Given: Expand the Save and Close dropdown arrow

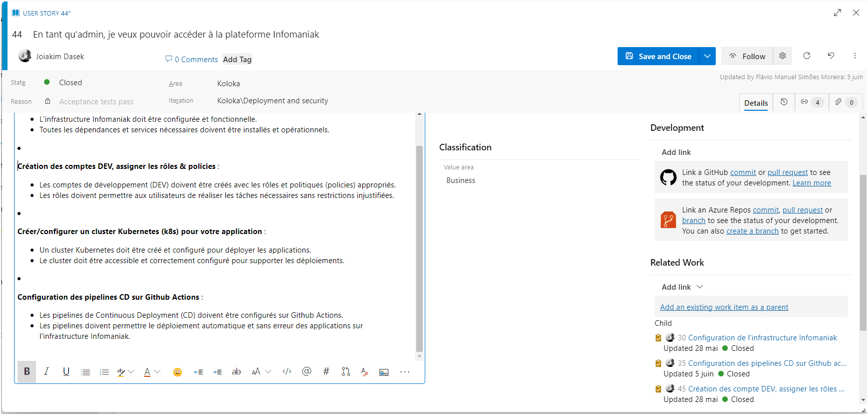Looking at the screenshot, I should [707, 56].
